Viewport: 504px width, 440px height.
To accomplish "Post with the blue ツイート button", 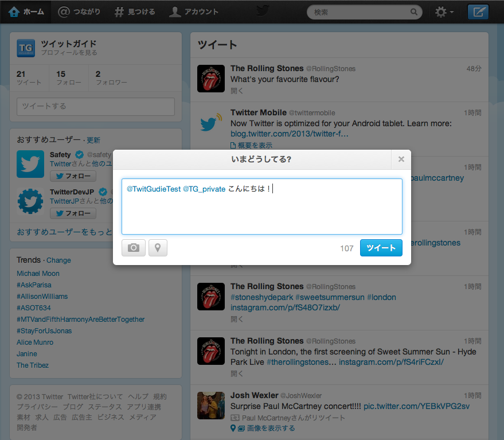I will 381,248.
